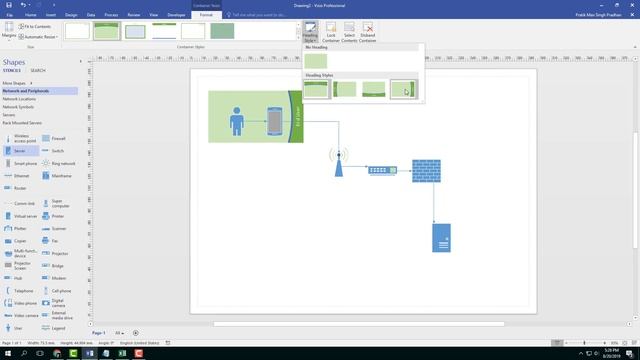
Task: Select the Firewall shape in the stencil
Action: tap(54, 138)
